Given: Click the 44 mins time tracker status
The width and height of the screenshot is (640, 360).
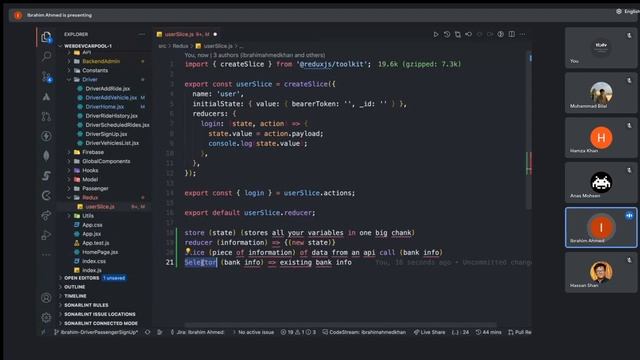Looking at the screenshot, I should pyautogui.click(x=489, y=332).
